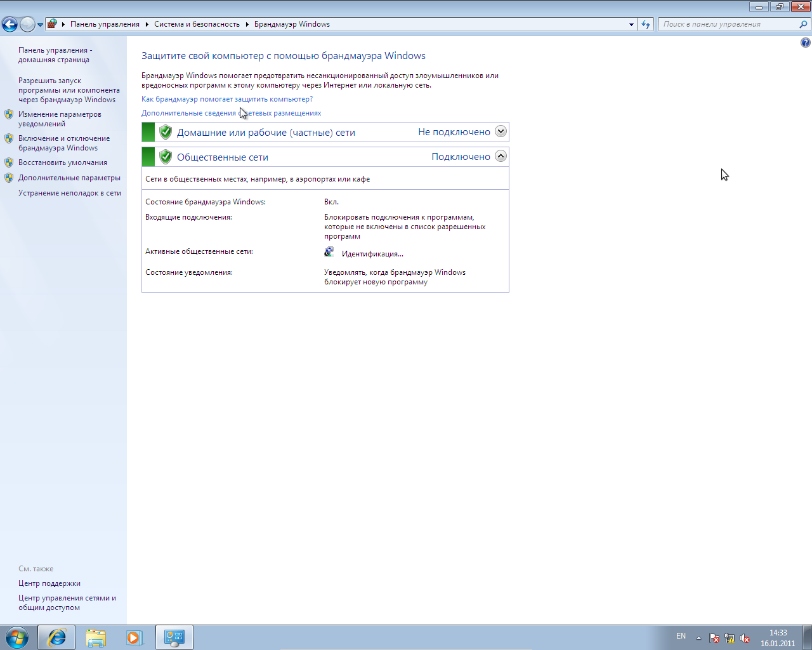Select 'Система и безопасность' breadcrumb
Viewport: 812px width, 650px height.
point(197,24)
